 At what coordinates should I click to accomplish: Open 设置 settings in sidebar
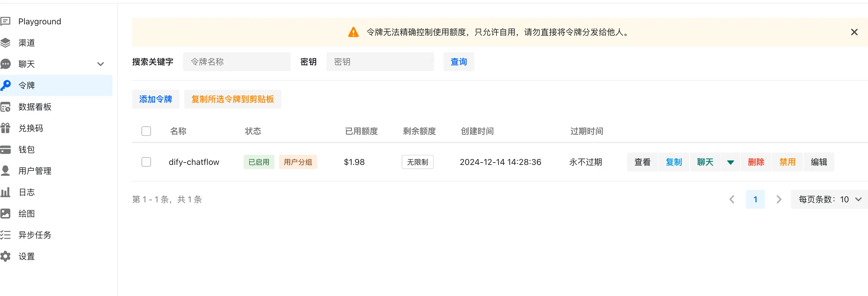coord(26,256)
